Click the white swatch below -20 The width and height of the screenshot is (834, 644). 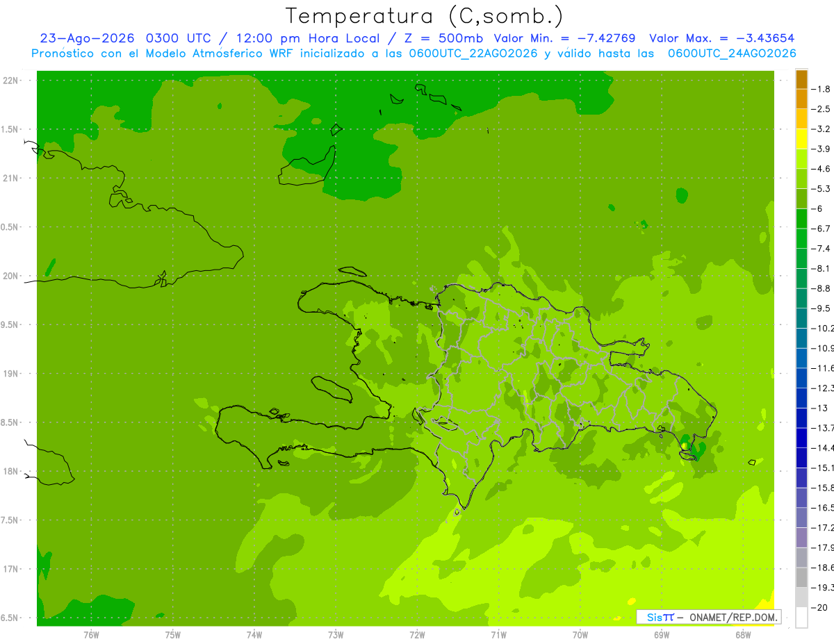(x=801, y=617)
